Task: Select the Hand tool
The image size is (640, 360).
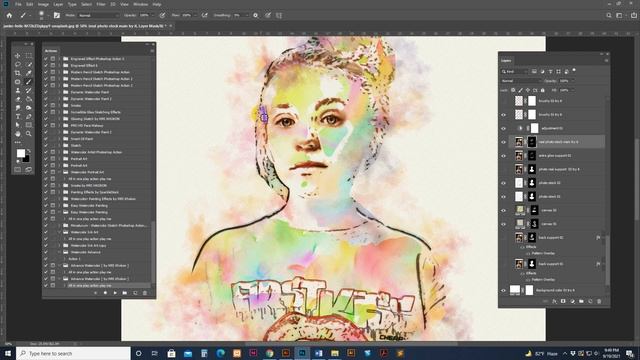Action: point(18,133)
